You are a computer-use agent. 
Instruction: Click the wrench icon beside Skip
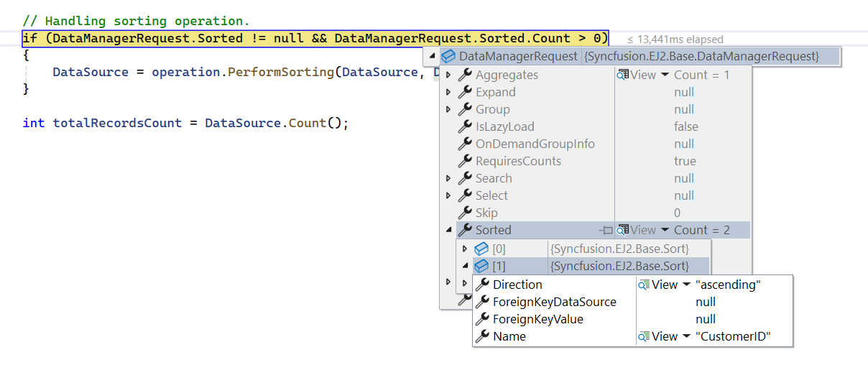[464, 213]
